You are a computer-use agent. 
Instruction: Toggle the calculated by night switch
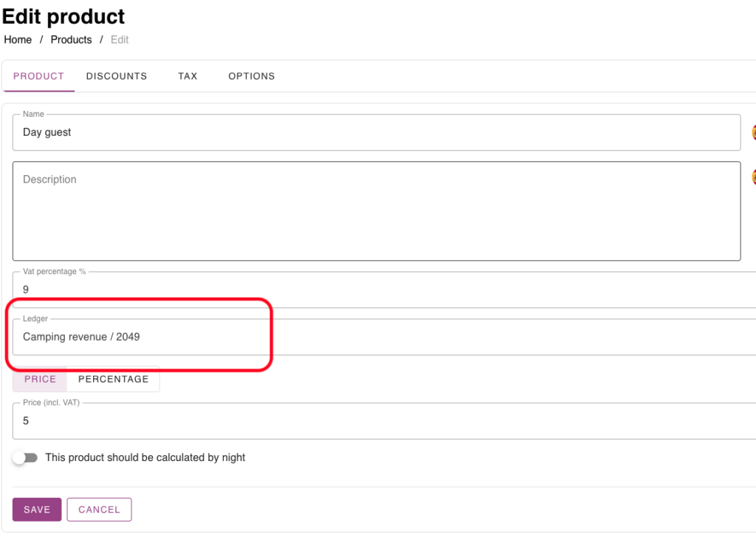click(25, 458)
